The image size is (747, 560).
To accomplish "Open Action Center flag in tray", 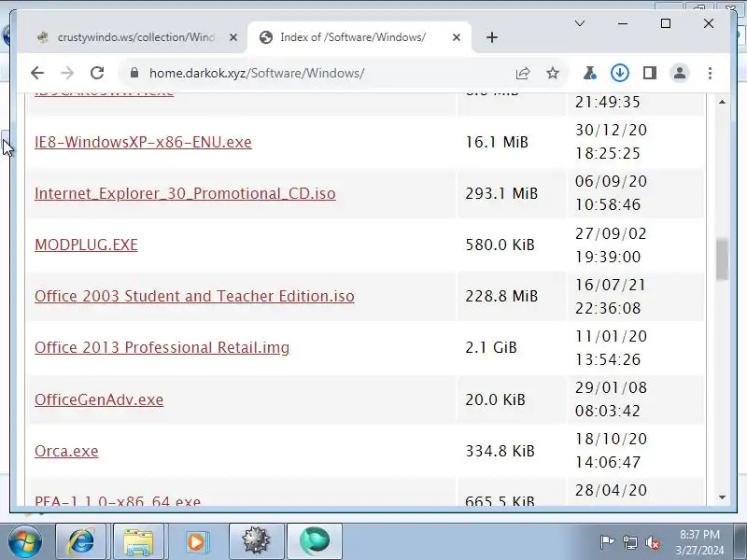I will tap(607, 542).
